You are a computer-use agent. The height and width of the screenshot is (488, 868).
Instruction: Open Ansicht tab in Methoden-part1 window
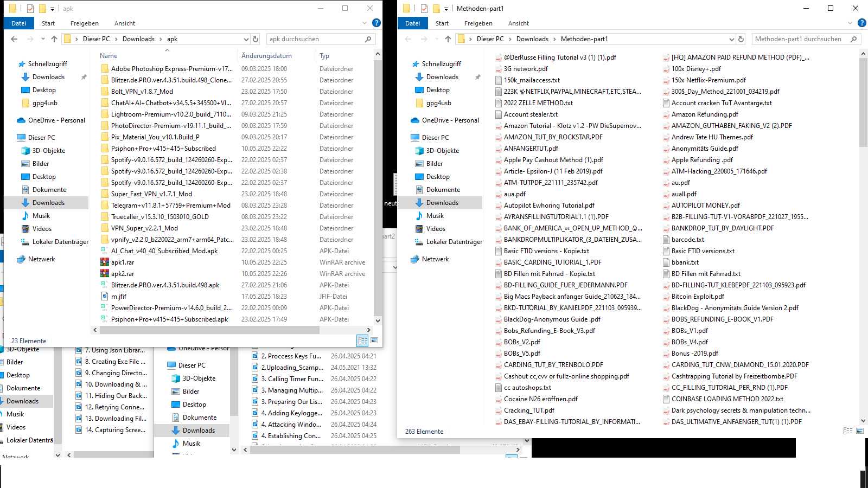coord(519,23)
